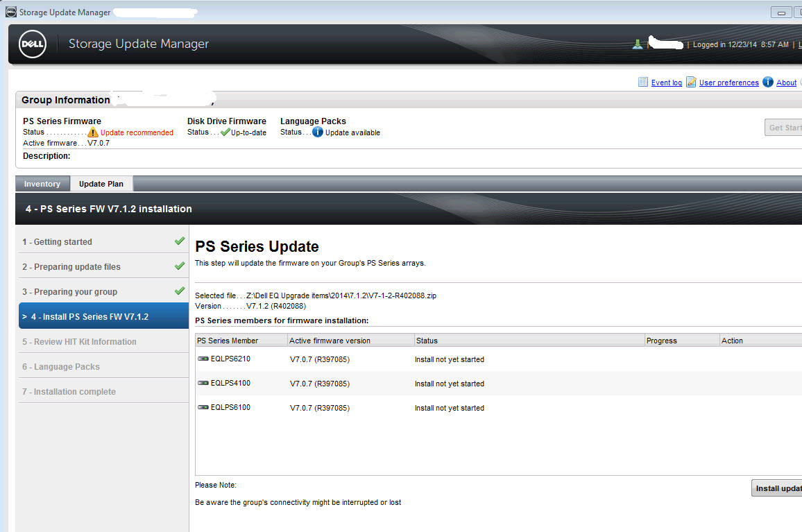
Task: Click the Update recommended warning icon
Action: [x=92, y=132]
